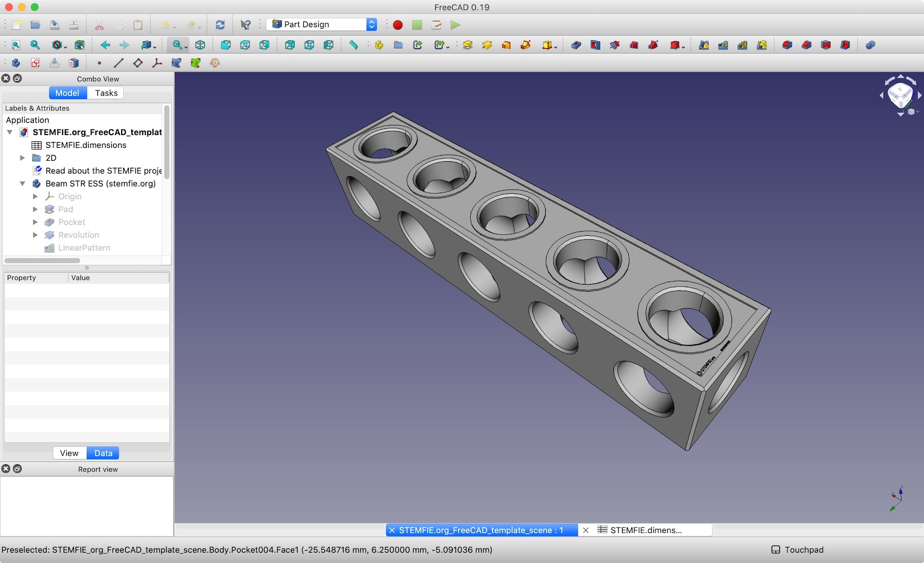The image size is (924, 563).
Task: Select the Mirrored feature tool
Action: tap(704, 45)
